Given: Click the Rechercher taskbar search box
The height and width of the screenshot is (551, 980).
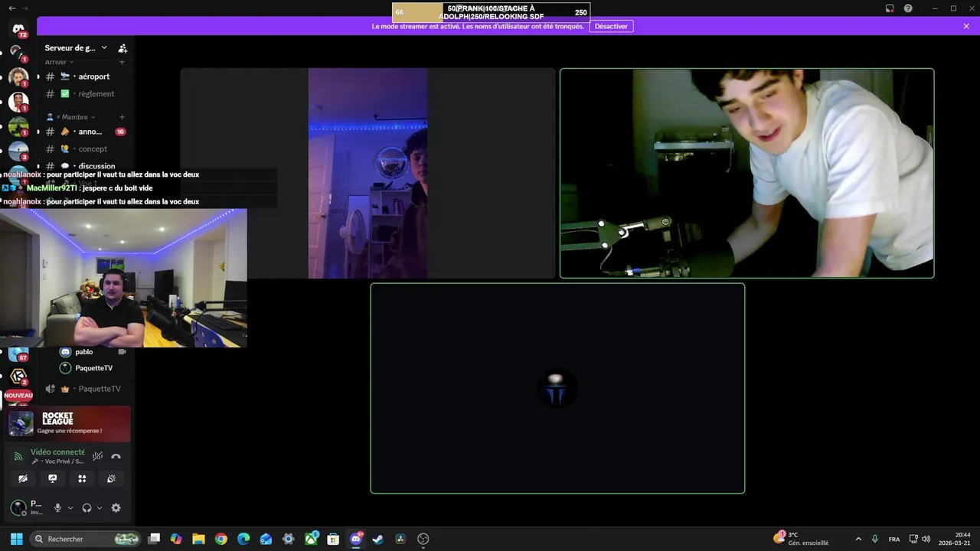Looking at the screenshot, I should point(86,539).
